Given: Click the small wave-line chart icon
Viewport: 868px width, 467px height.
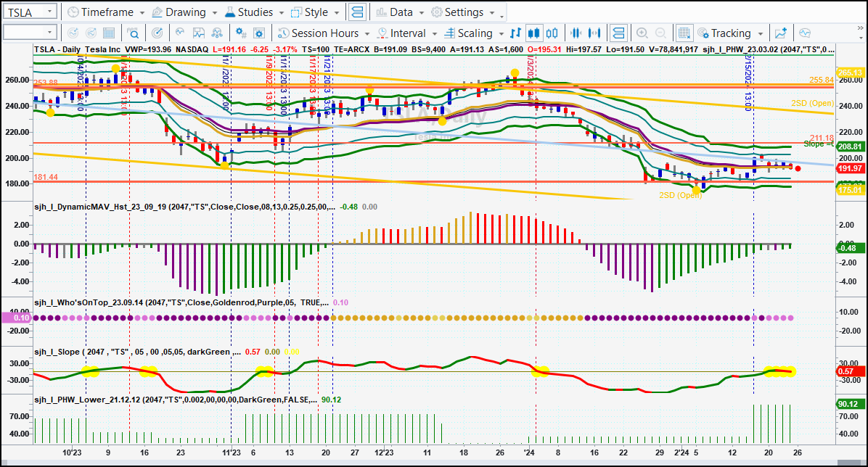Looking at the screenshot, I should point(180,33).
